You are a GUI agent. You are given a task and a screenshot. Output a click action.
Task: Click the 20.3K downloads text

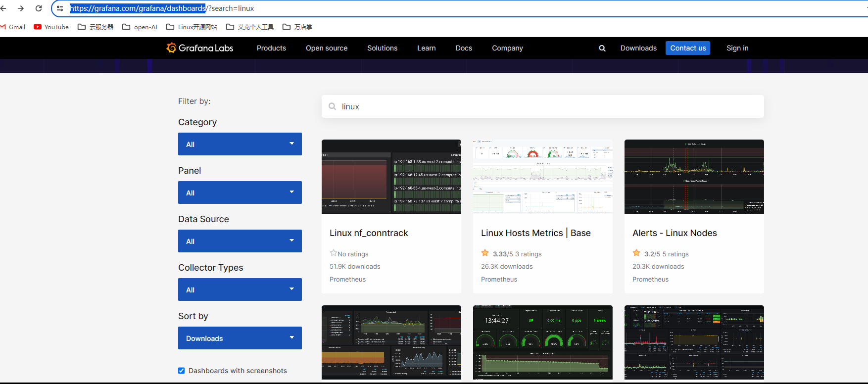tap(658, 266)
